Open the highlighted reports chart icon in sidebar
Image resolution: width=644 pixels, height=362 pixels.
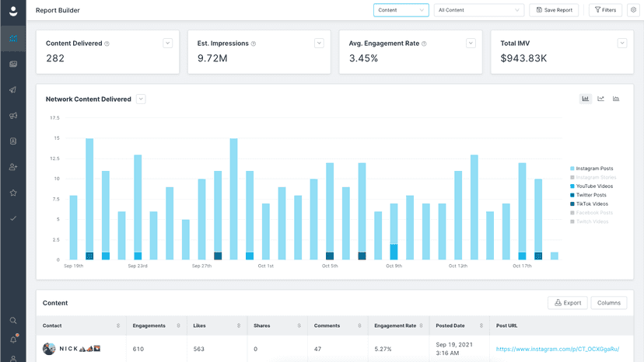pos(13,39)
